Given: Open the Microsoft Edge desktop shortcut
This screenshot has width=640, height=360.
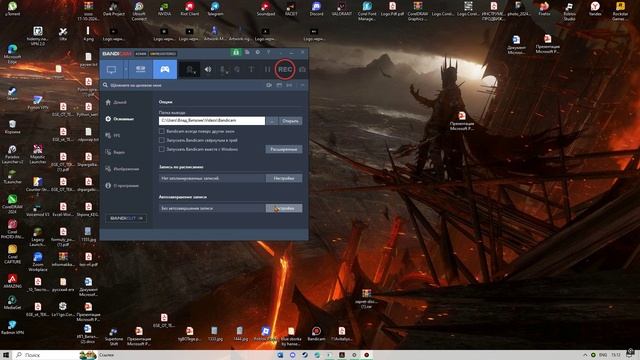Looking at the screenshot, I should click(12, 53).
